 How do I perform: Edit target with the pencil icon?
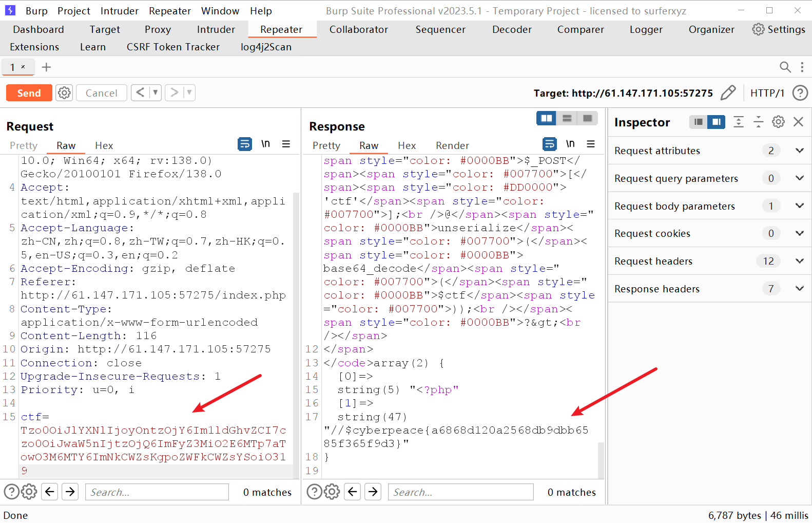click(x=728, y=93)
